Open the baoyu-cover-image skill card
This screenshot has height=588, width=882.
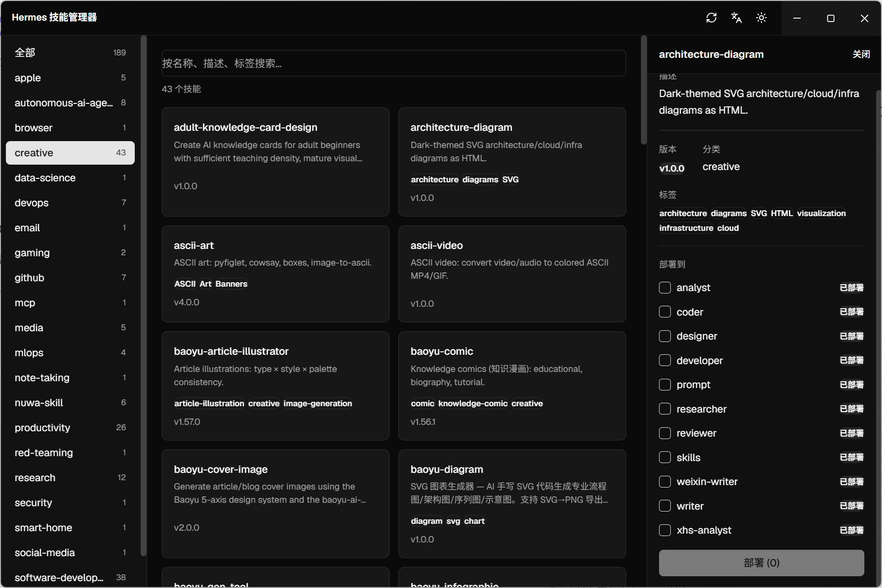point(275,504)
